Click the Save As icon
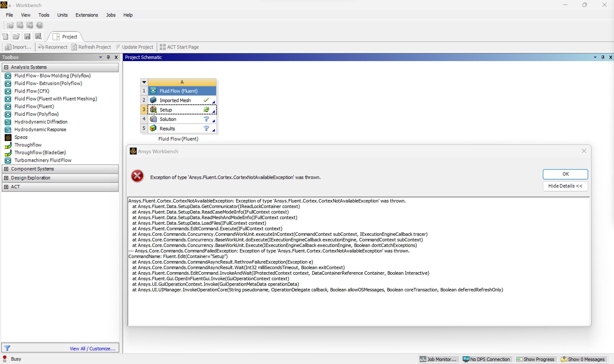The image size is (614, 364). pos(38,37)
